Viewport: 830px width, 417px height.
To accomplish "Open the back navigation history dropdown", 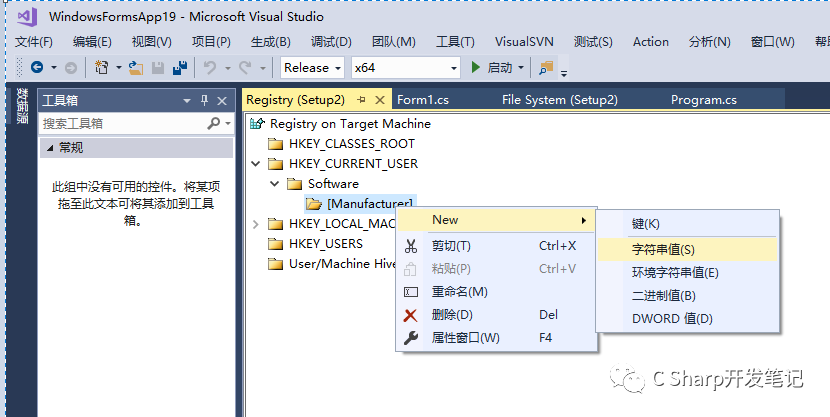I will (x=53, y=68).
